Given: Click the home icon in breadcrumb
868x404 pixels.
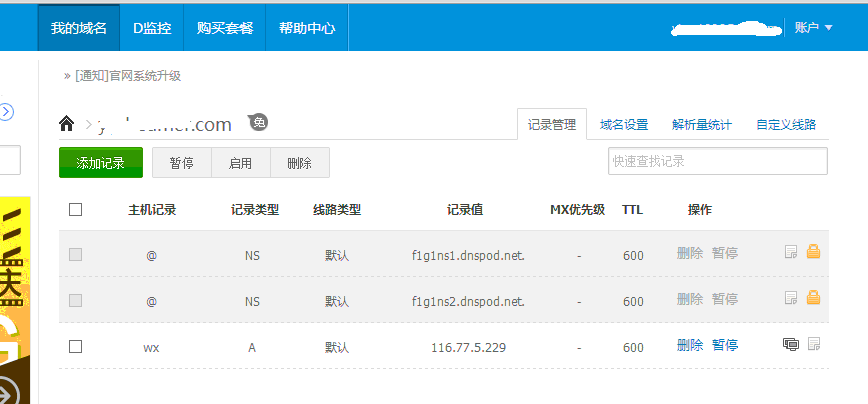Looking at the screenshot, I should [x=66, y=123].
